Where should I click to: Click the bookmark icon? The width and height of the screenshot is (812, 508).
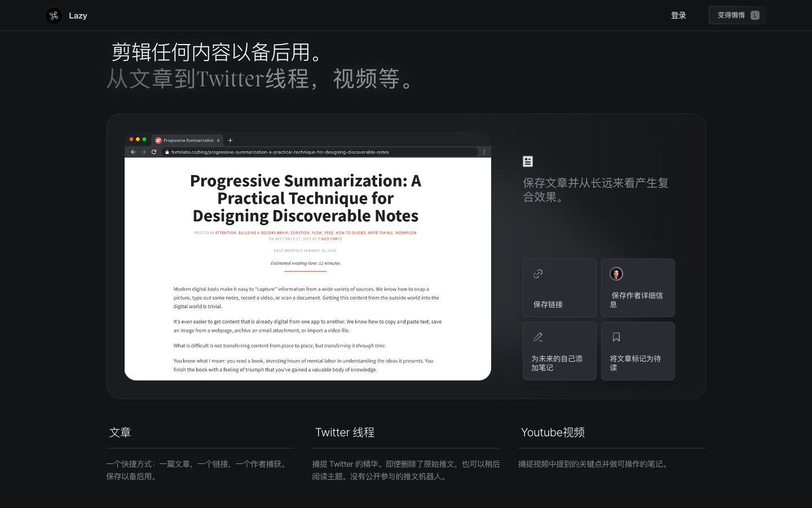616,337
